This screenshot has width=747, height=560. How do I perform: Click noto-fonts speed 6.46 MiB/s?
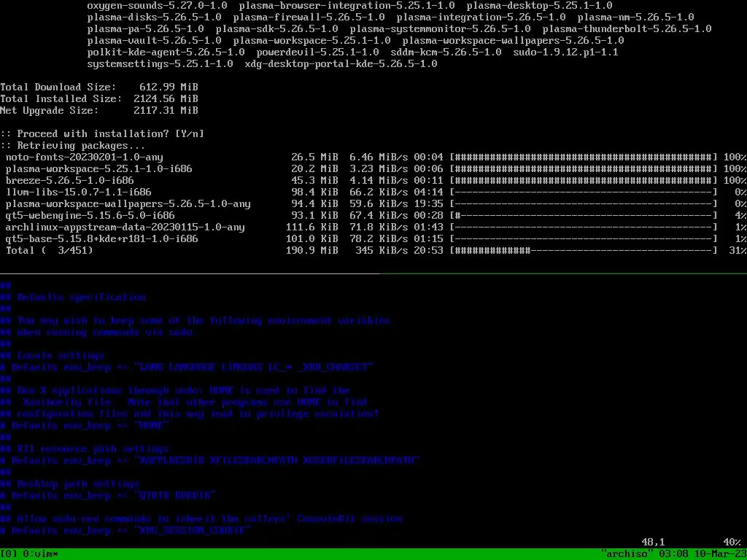pos(379,157)
